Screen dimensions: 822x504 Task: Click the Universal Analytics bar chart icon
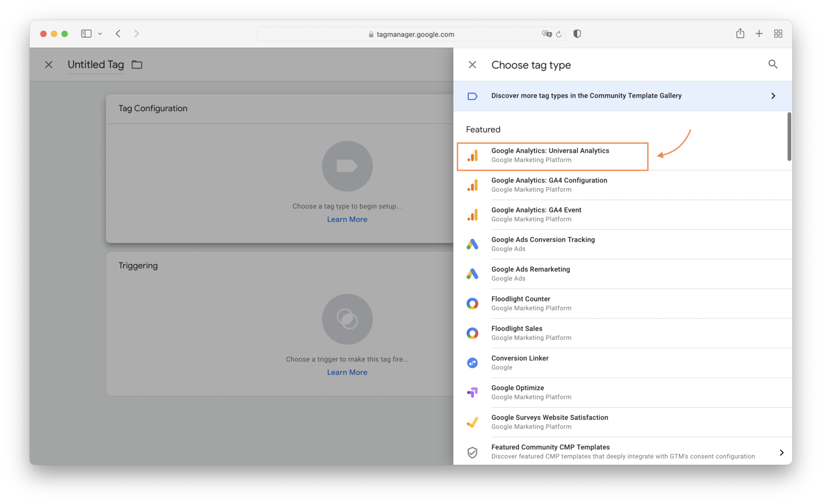pyautogui.click(x=472, y=156)
